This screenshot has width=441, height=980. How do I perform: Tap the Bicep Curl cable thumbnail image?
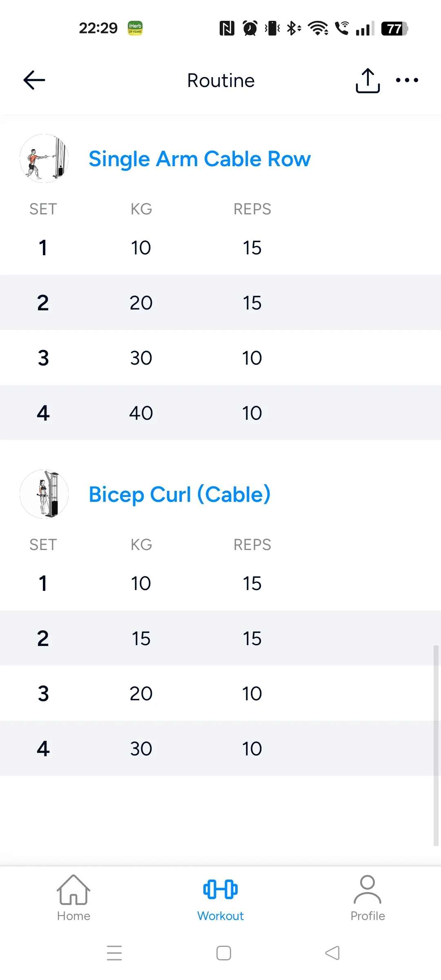click(44, 494)
